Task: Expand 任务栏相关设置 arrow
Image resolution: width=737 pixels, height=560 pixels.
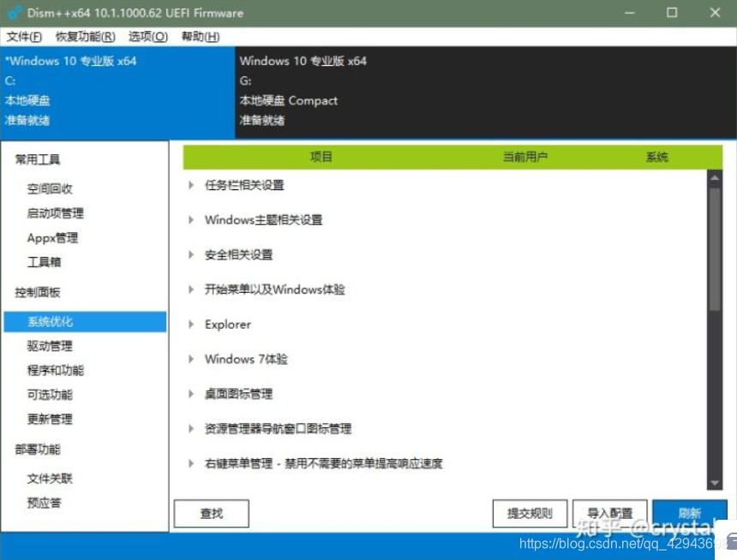Action: click(x=191, y=185)
